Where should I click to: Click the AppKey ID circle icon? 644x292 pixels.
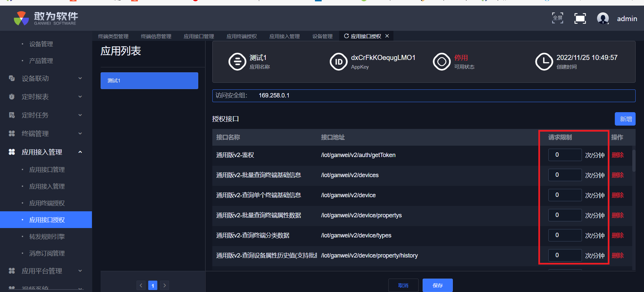pos(338,62)
